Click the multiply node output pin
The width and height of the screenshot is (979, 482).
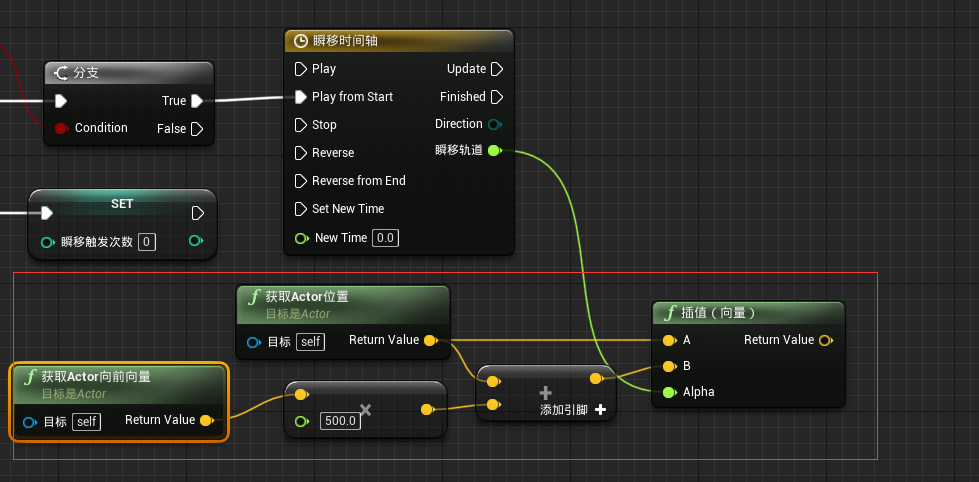[x=427, y=410]
